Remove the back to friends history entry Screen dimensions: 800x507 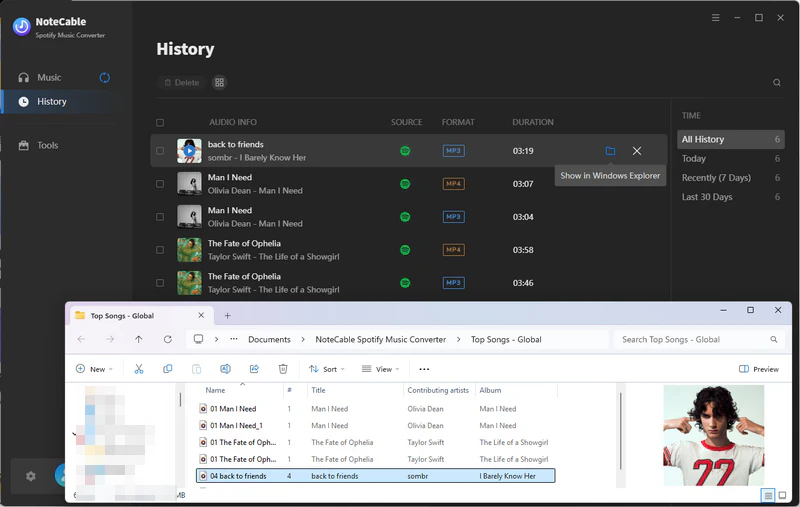pos(637,151)
